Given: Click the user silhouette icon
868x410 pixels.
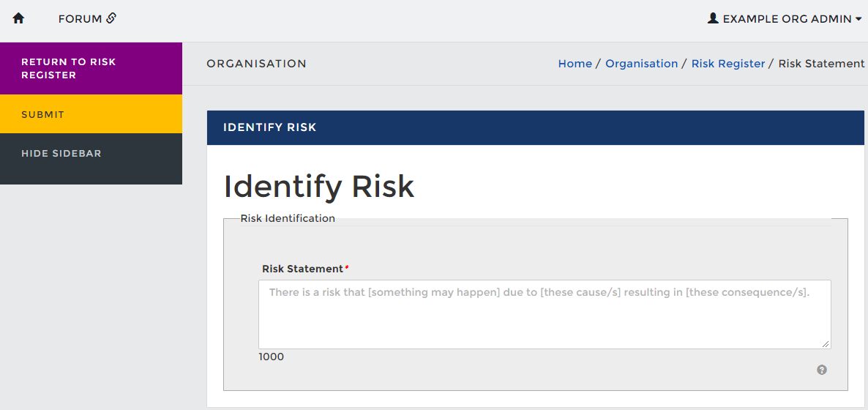Looking at the screenshot, I should coord(713,18).
